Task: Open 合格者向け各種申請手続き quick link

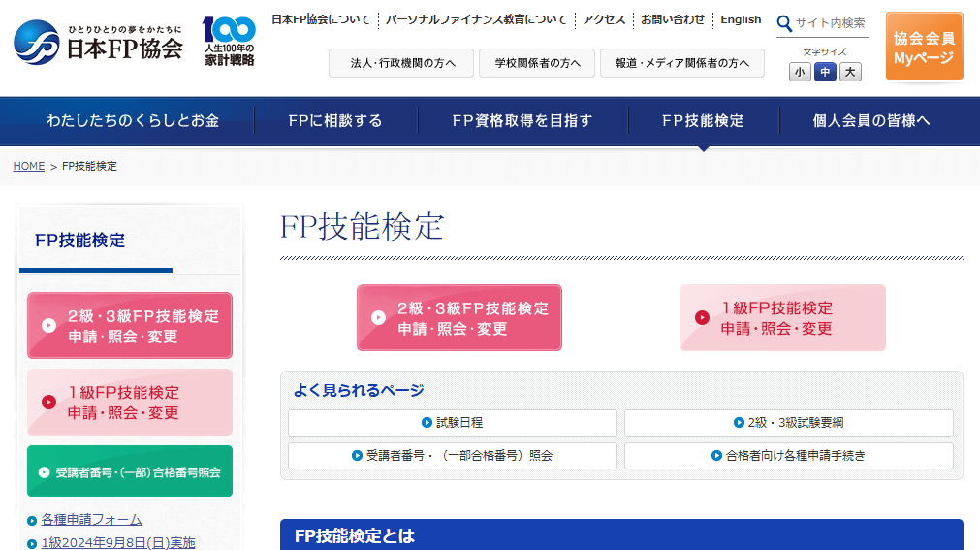Action: tap(789, 456)
